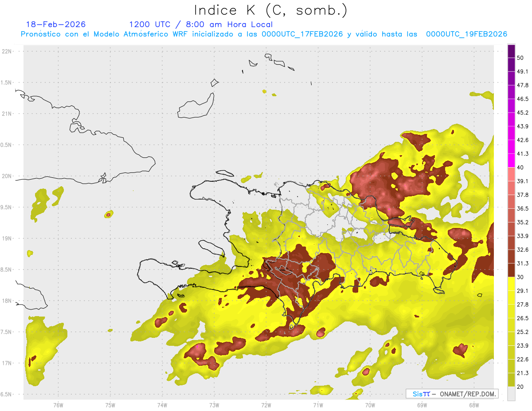Click the "76W" longitude label
Screen dimensions: 532x411
58,405
